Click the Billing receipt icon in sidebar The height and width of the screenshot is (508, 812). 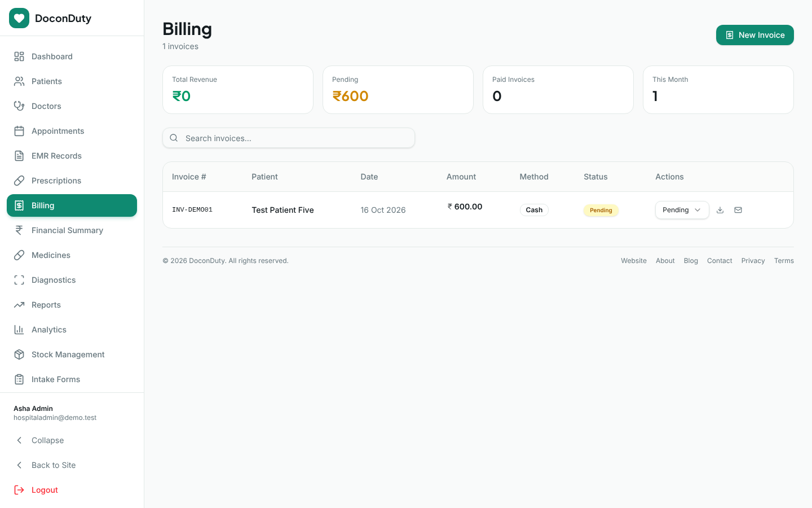(x=19, y=205)
